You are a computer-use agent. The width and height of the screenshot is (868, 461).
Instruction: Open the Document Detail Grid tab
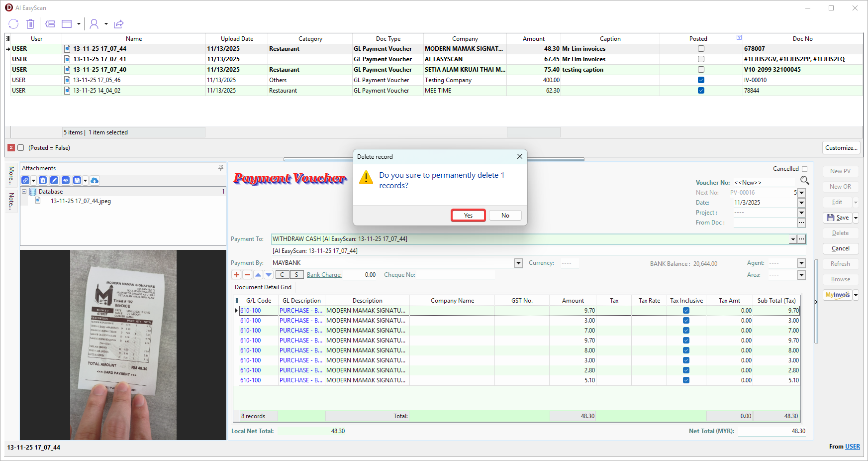point(263,287)
